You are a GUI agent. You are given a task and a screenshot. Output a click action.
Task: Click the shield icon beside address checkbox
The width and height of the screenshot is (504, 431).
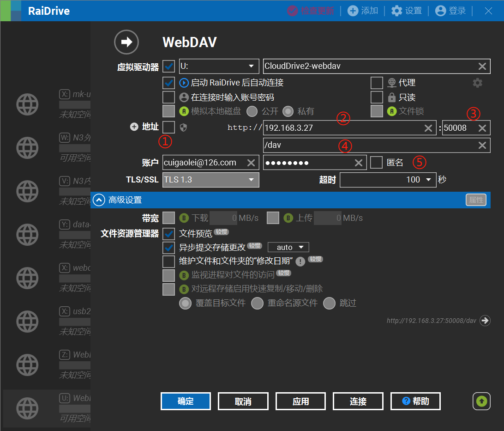pyautogui.click(x=183, y=127)
